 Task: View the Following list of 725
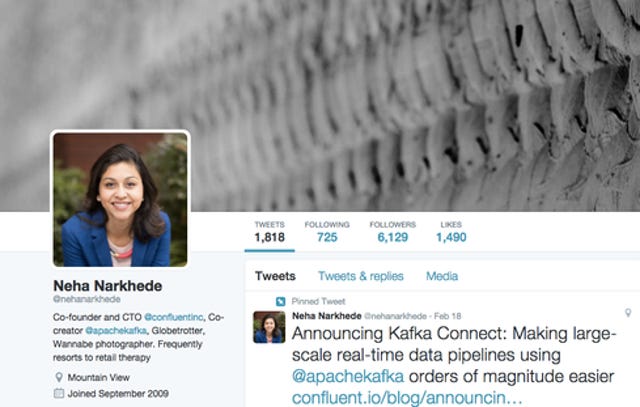(x=327, y=232)
